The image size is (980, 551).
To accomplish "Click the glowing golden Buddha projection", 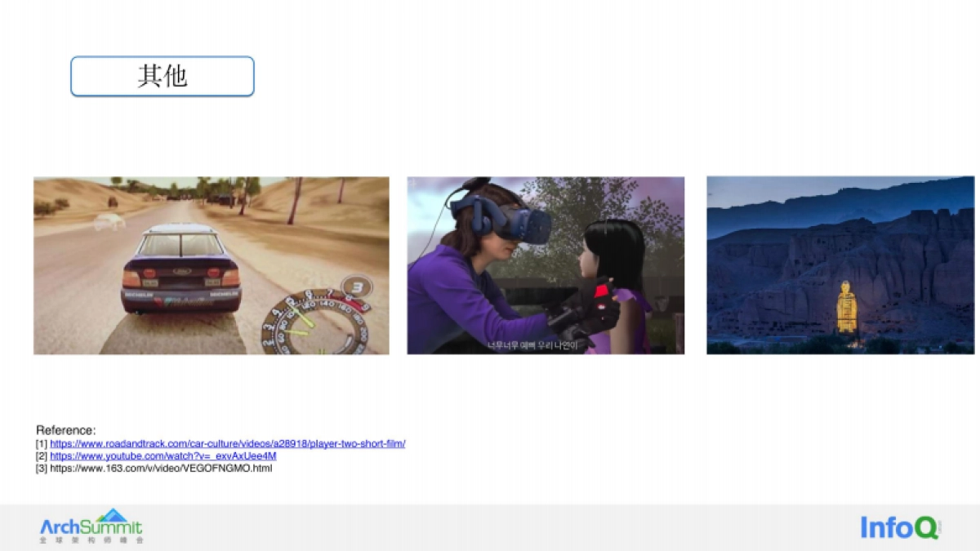I will coord(847,308).
